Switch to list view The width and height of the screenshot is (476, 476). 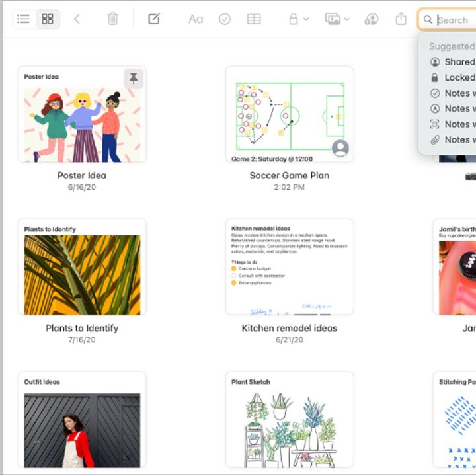[x=24, y=19]
